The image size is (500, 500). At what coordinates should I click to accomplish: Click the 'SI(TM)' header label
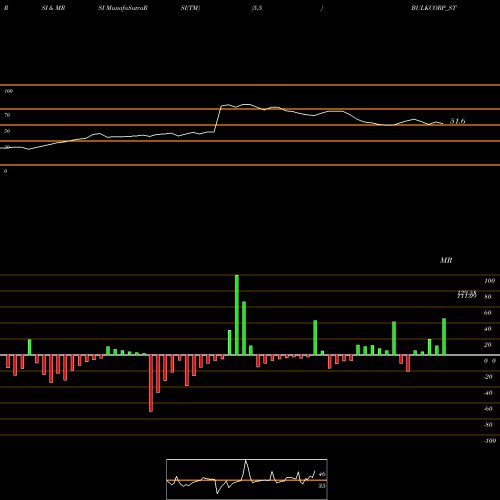pos(190,8)
